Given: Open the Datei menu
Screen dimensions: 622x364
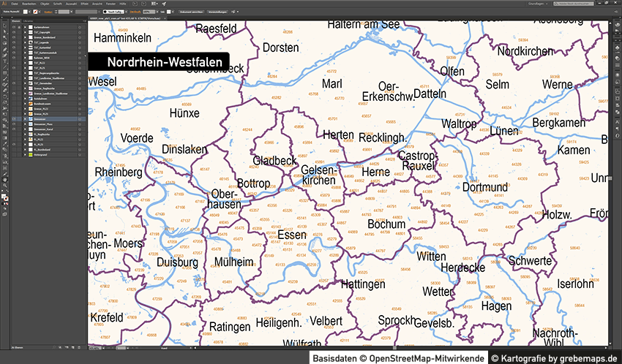Looking at the screenshot, I should pyautogui.click(x=15, y=4).
